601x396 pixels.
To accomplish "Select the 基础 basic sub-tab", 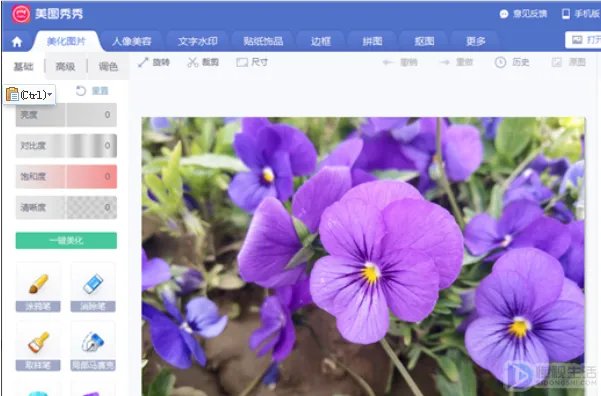I will (x=24, y=67).
